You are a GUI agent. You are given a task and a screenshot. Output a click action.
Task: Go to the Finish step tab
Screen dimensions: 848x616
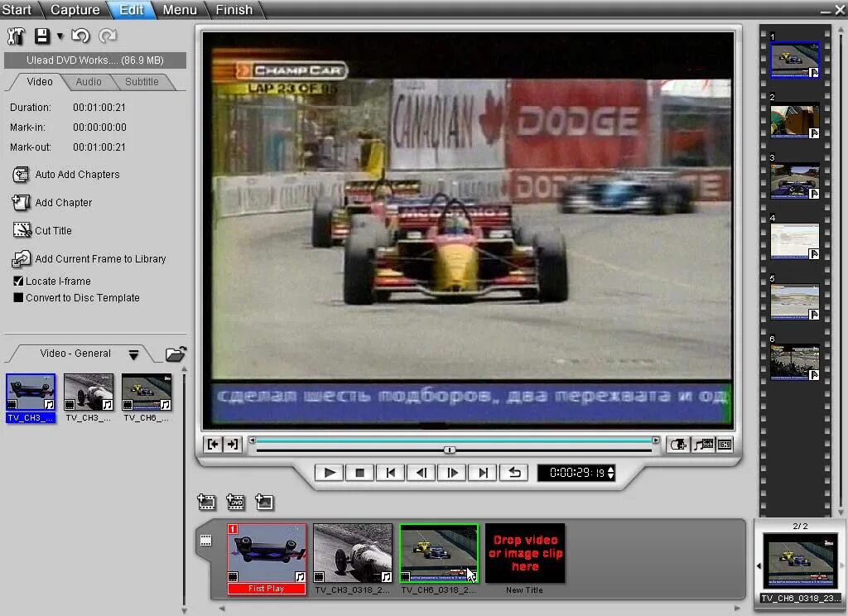click(x=234, y=10)
